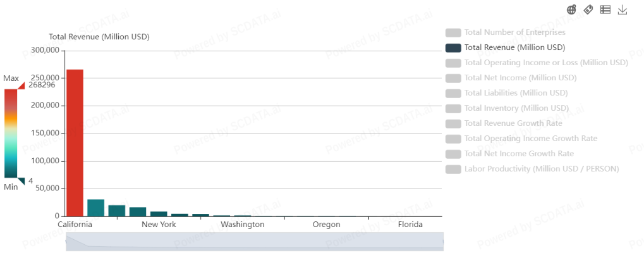This screenshot has width=644, height=267.
Task: Click the price tag label icon
Action: (588, 9)
